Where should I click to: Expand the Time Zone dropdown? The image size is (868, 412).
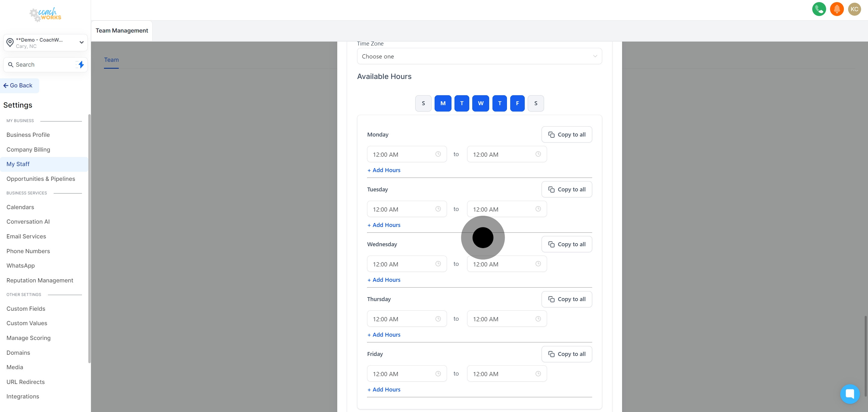point(479,56)
